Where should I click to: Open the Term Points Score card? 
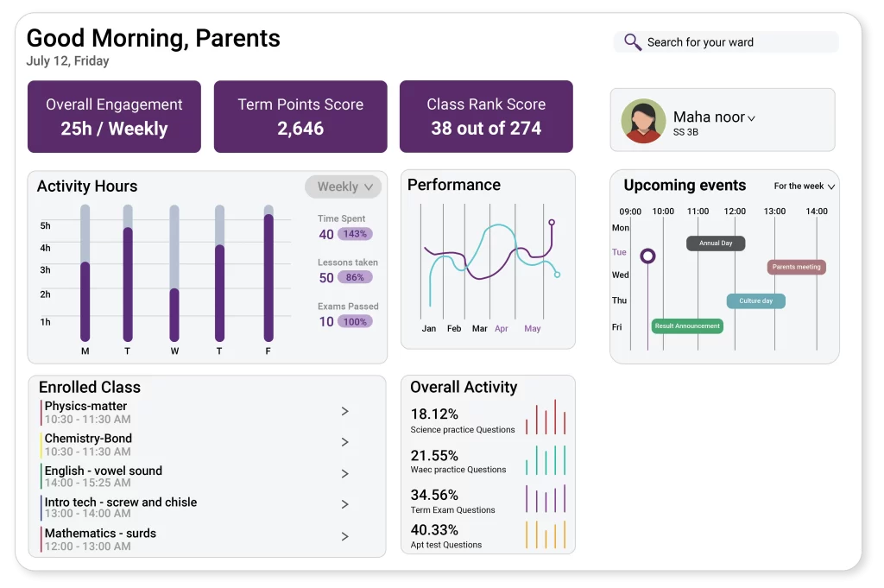[x=300, y=117]
